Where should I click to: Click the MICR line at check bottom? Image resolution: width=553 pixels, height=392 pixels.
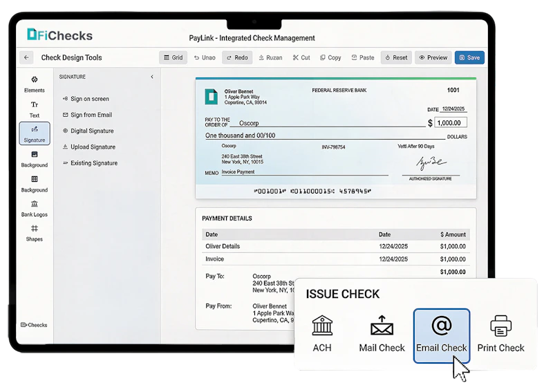(312, 192)
